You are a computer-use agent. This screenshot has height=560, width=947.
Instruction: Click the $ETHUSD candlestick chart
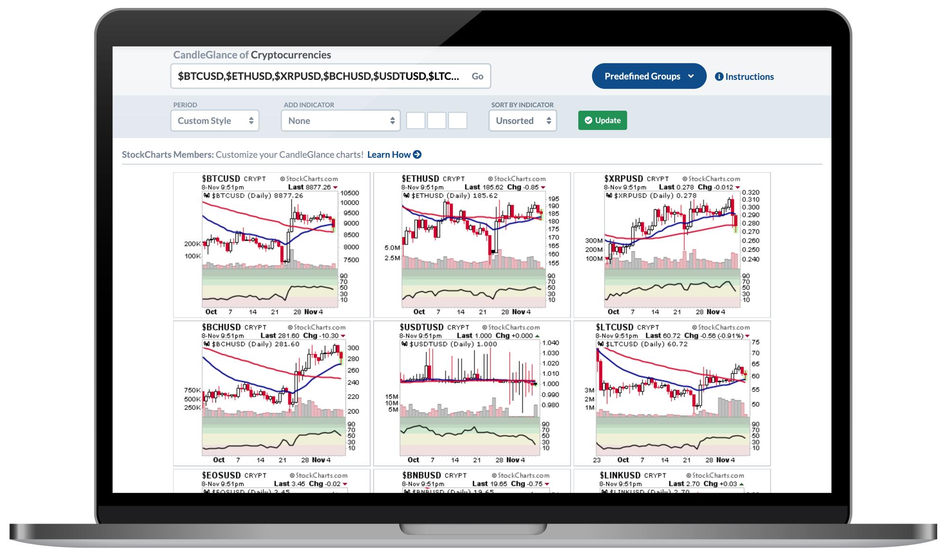coord(473,243)
